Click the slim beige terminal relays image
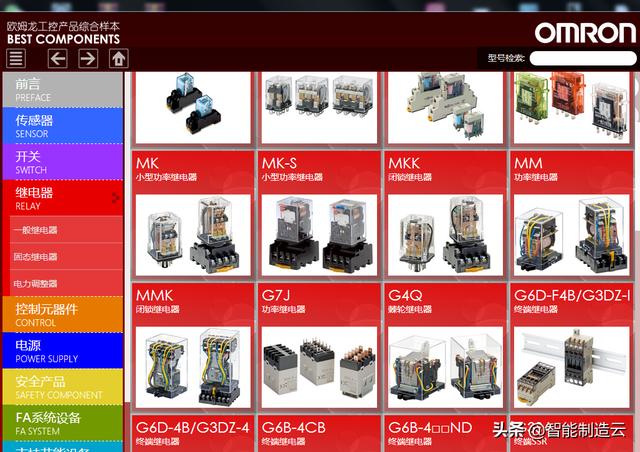 click(445, 108)
